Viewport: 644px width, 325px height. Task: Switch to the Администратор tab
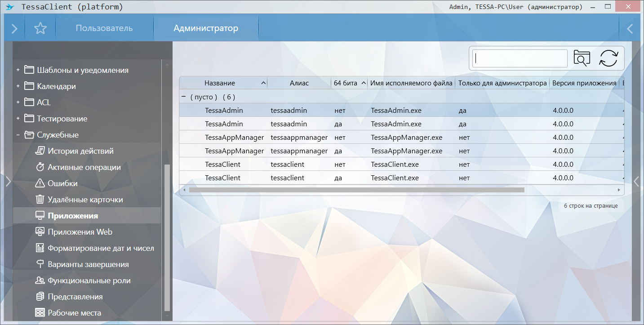[206, 28]
